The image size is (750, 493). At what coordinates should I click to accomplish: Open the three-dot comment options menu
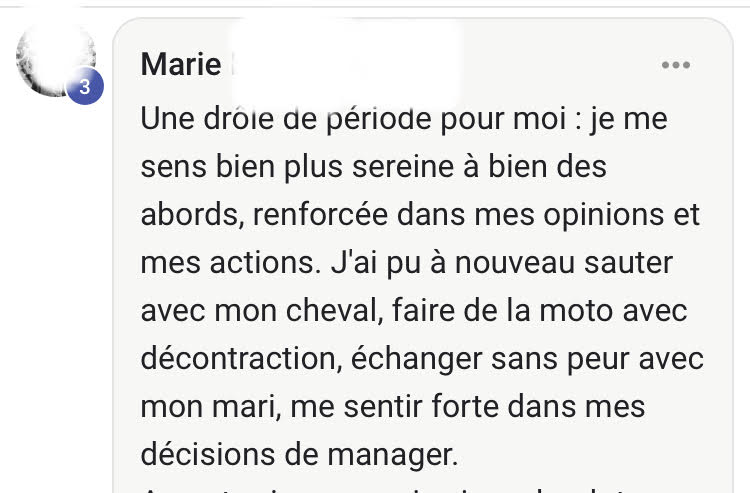pyautogui.click(x=676, y=65)
